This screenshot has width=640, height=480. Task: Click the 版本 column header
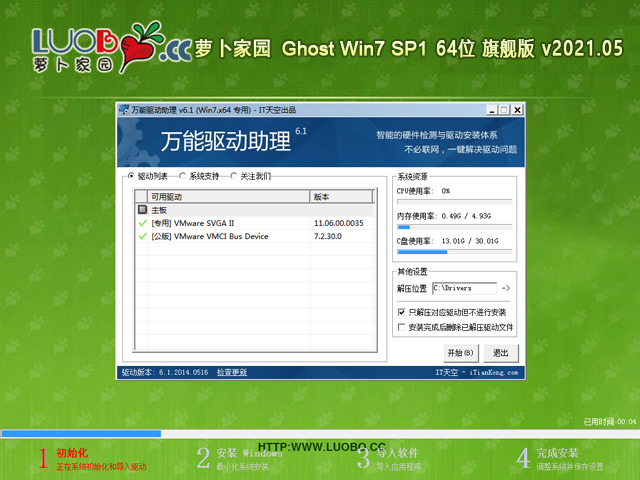tap(341, 197)
